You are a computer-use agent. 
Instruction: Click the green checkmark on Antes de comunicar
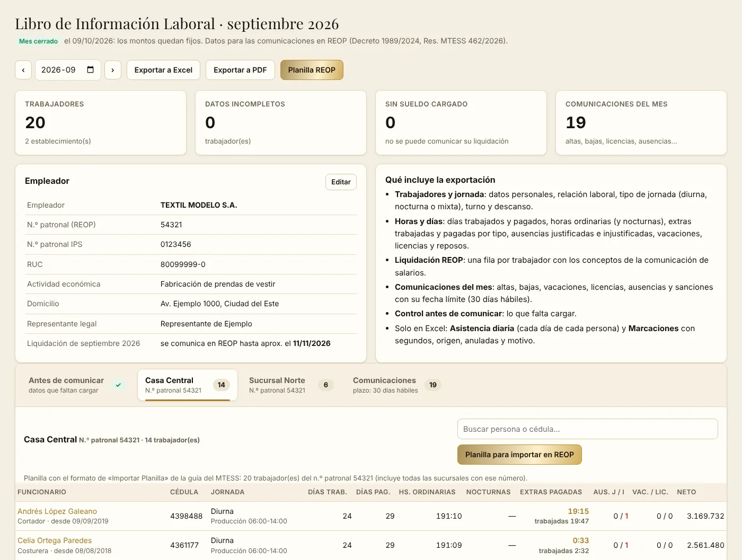point(118,385)
